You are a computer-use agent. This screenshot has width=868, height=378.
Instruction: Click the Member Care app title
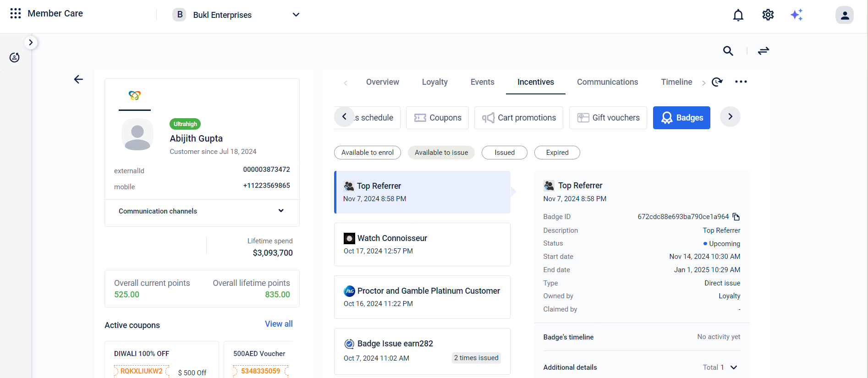55,13
